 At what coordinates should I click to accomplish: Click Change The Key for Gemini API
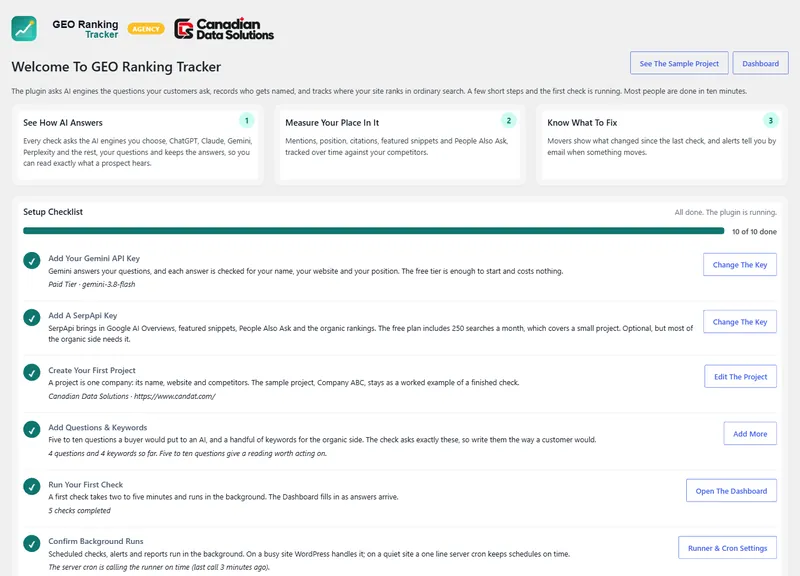coord(740,265)
